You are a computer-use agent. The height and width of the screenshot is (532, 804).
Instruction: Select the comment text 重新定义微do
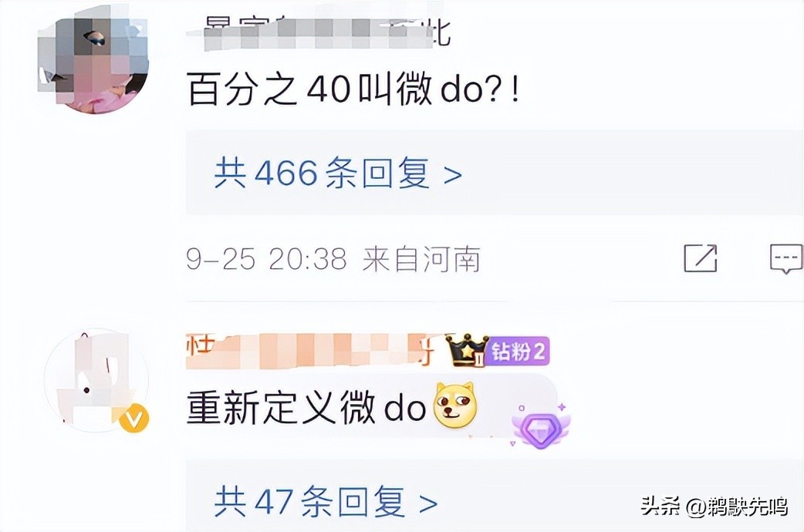pos(306,407)
